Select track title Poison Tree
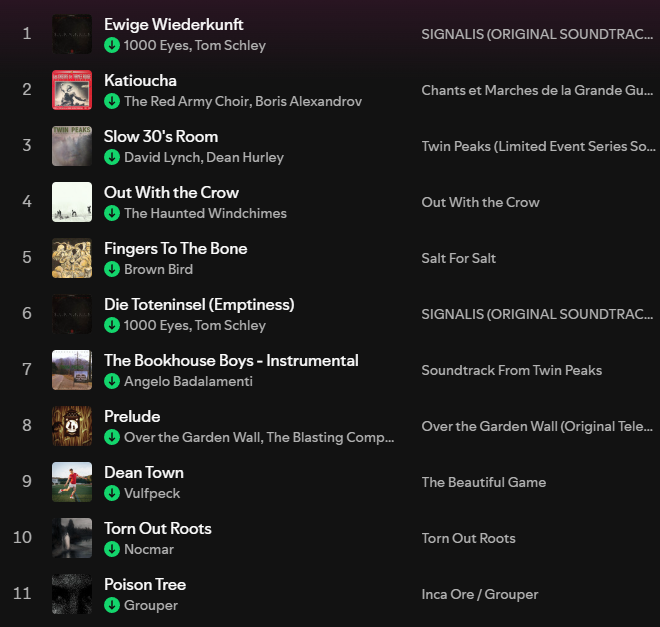Image resolution: width=660 pixels, height=627 pixels. tap(145, 584)
